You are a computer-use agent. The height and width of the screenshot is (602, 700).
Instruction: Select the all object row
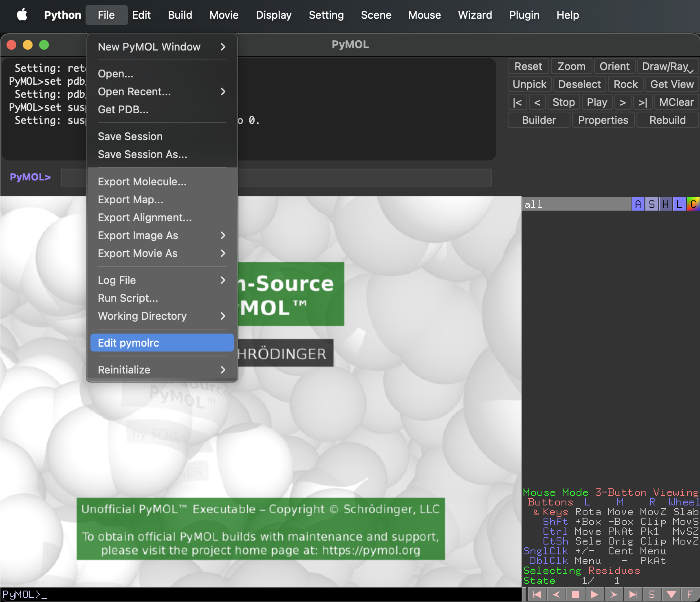577,204
